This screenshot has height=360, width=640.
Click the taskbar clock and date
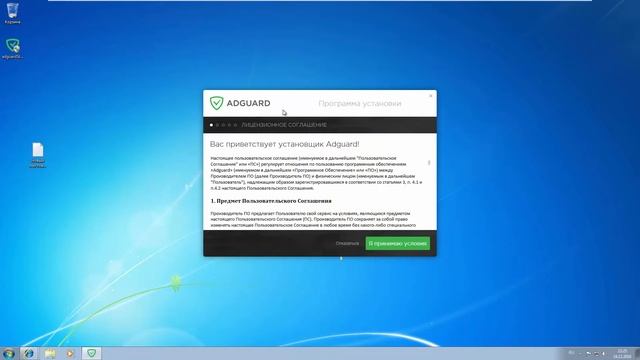coord(622,353)
